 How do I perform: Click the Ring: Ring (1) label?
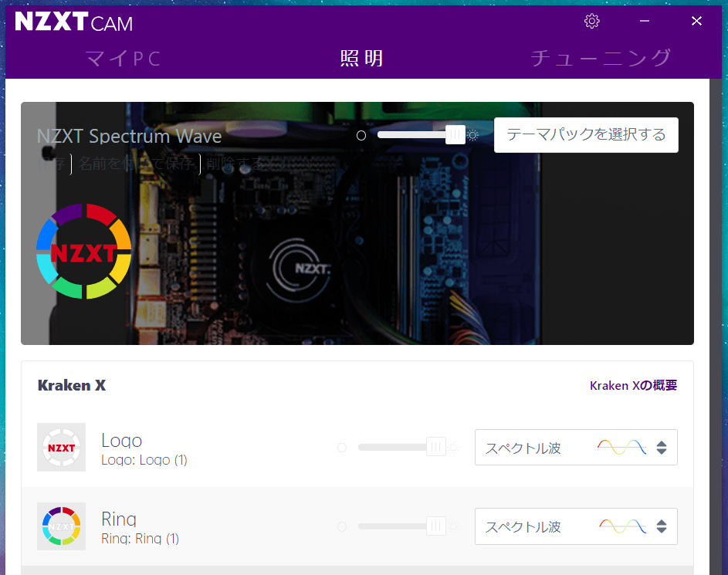pos(141,539)
